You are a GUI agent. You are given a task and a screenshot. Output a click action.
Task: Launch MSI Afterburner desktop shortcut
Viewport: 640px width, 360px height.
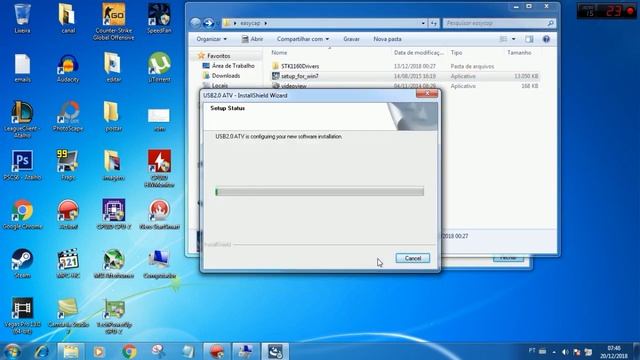click(x=113, y=264)
